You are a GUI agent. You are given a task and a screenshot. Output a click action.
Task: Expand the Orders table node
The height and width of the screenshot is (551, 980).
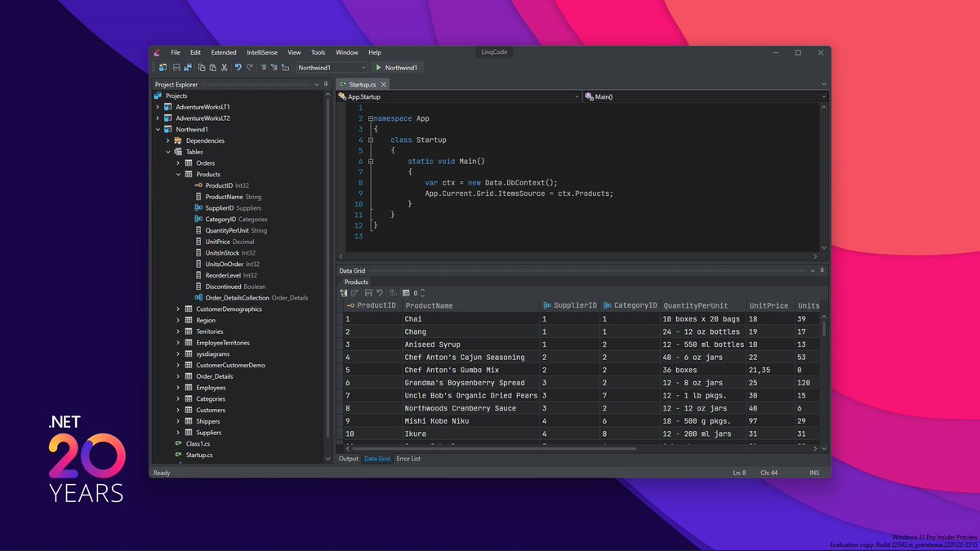click(178, 163)
